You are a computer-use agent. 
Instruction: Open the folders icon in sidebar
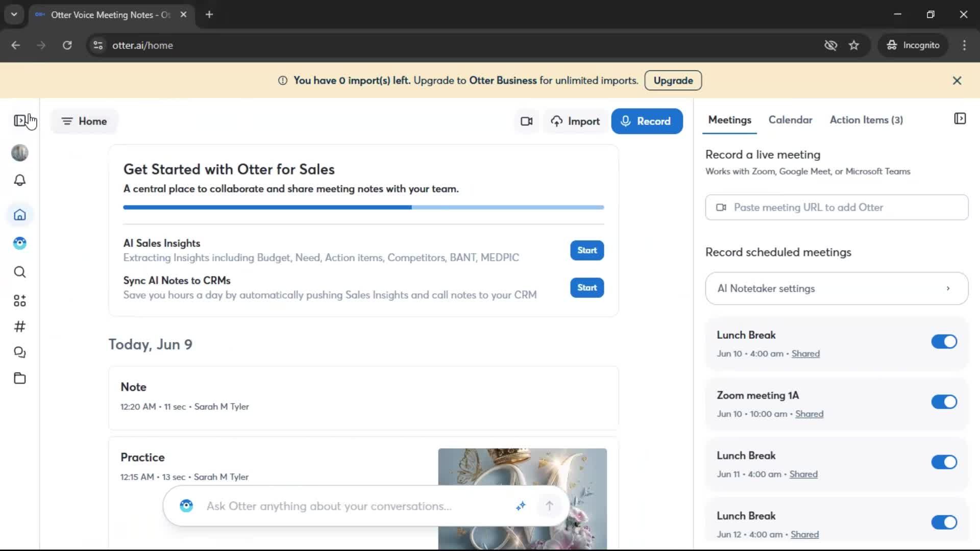click(x=19, y=378)
